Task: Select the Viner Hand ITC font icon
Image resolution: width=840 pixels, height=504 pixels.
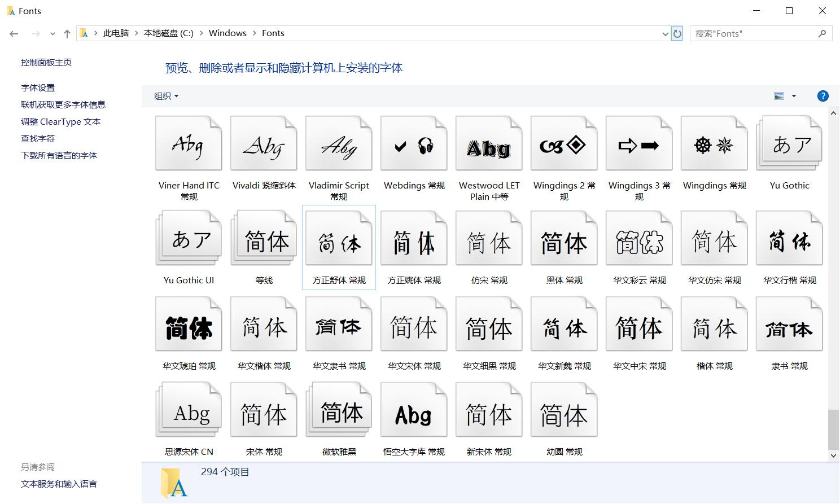Action: 189,143
